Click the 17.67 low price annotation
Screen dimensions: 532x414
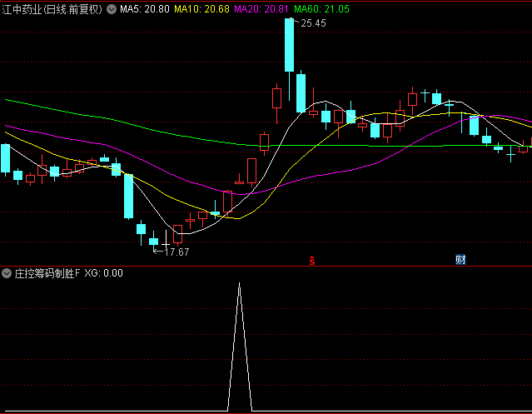click(177, 252)
